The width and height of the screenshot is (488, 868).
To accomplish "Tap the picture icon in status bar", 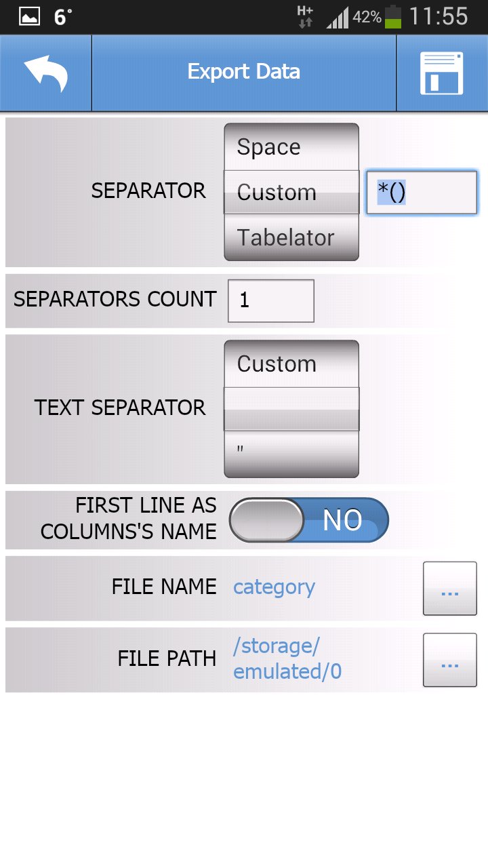I will click(29, 17).
